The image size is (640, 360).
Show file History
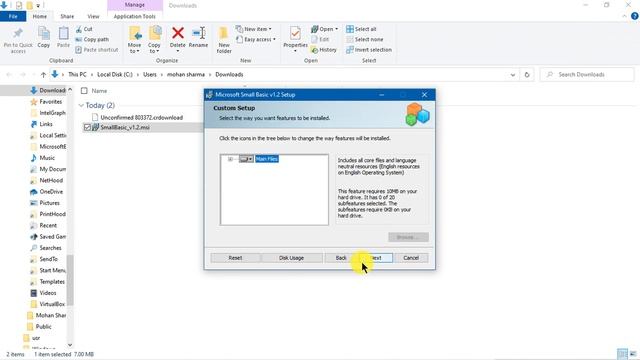coord(324,50)
